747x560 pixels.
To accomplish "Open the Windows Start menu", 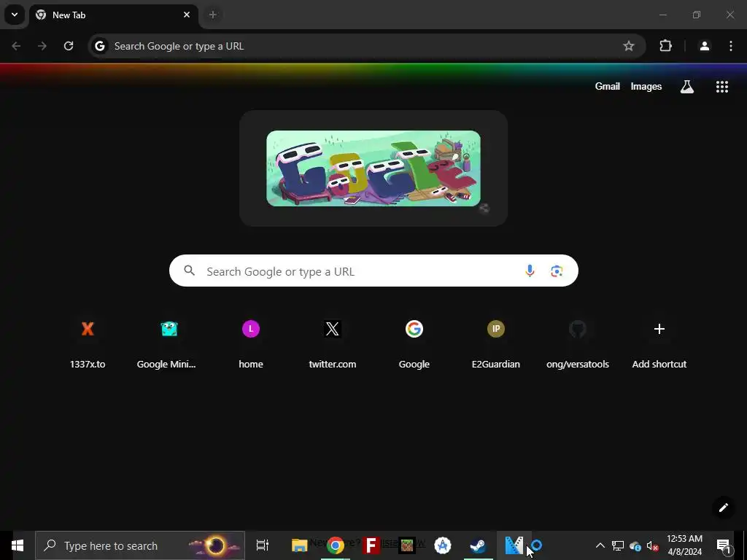I will pyautogui.click(x=18, y=545).
